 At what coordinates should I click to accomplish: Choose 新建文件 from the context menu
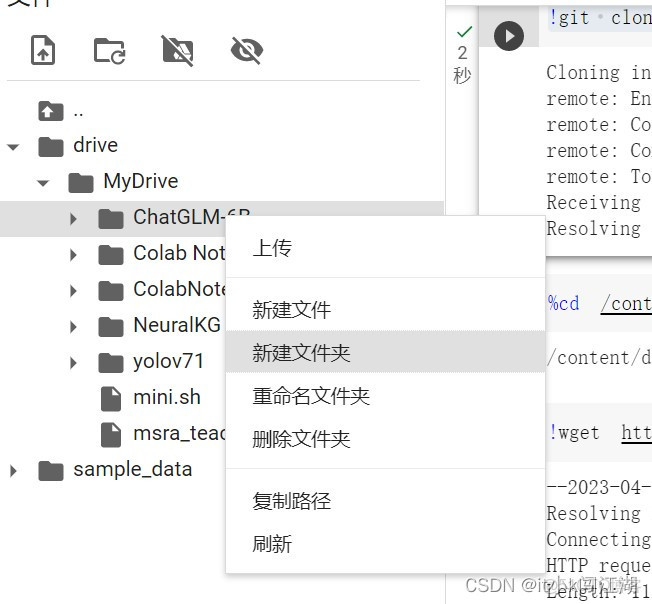[x=385, y=310]
